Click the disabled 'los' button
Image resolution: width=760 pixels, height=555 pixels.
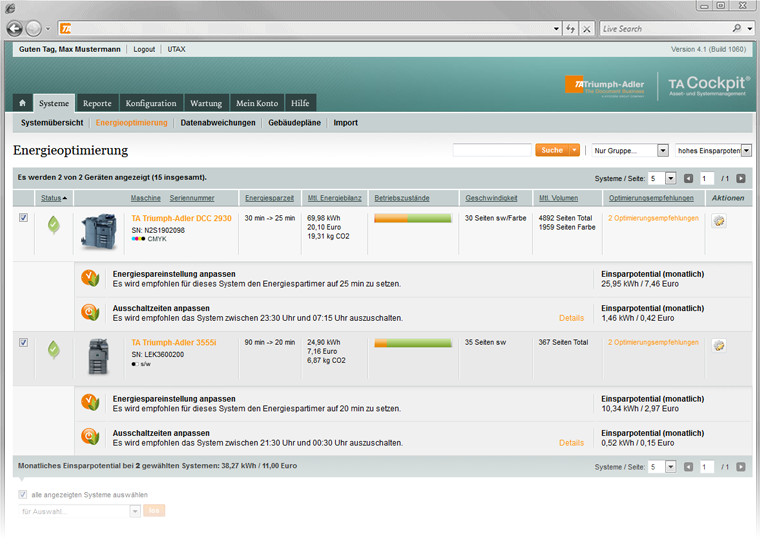pyautogui.click(x=154, y=510)
